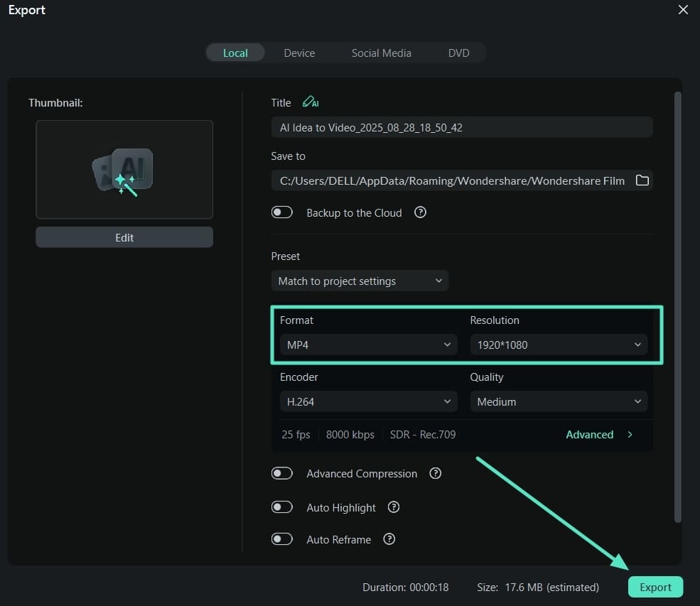Viewport: 700px width, 606px height.
Task: Click the Duration: 00:00:18 text
Action: point(405,588)
